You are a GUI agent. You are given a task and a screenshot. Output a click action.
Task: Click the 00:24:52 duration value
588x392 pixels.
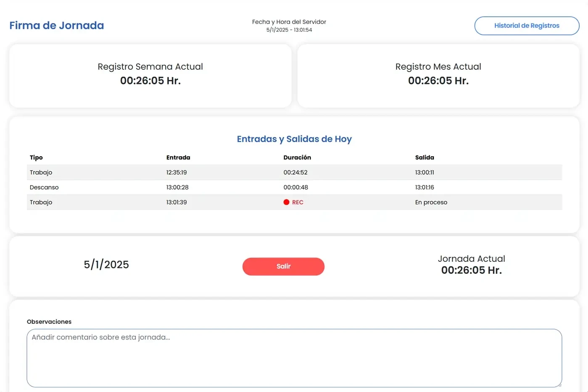(295, 172)
